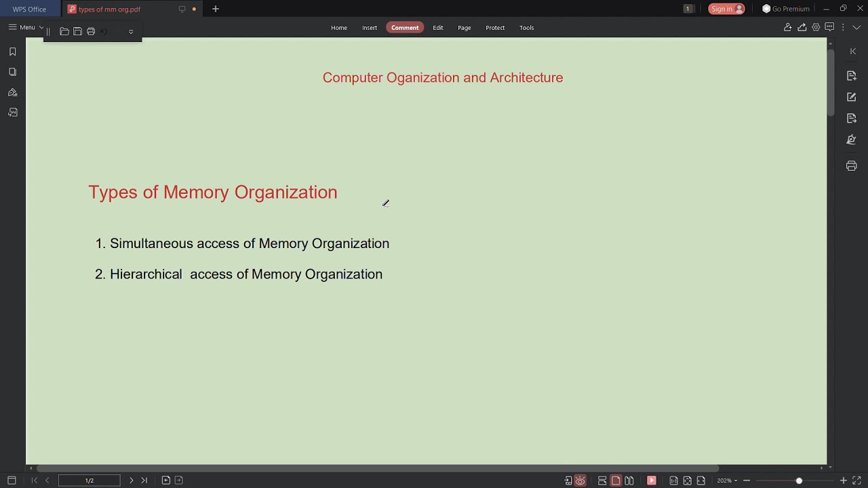This screenshot has width=868, height=488.
Task: Click the fit page icon in status bar
Action: (701, 481)
